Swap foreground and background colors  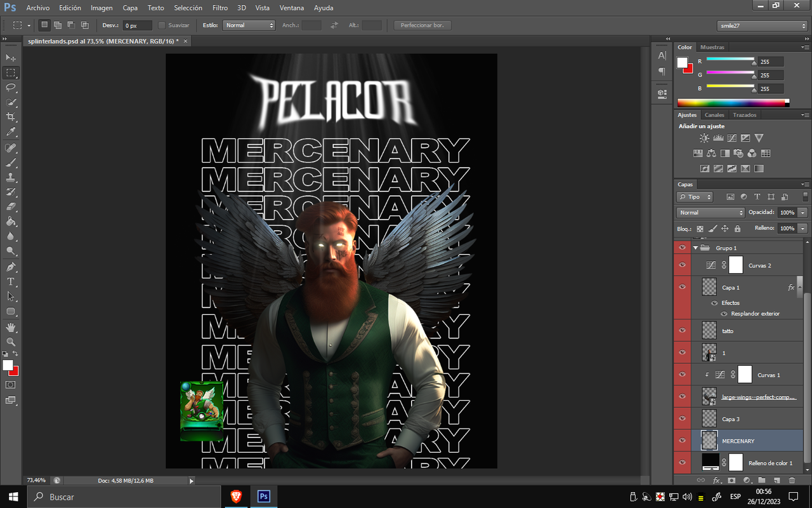pyautogui.click(x=15, y=354)
